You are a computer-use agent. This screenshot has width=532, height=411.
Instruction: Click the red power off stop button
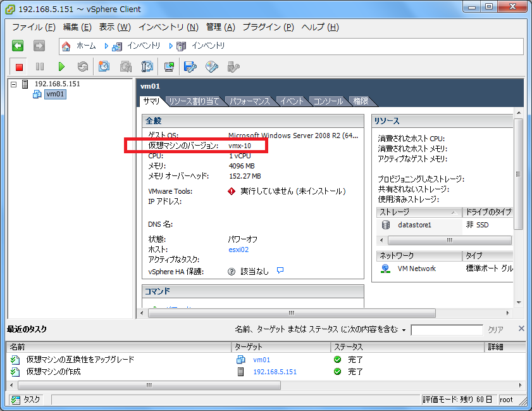[19, 67]
